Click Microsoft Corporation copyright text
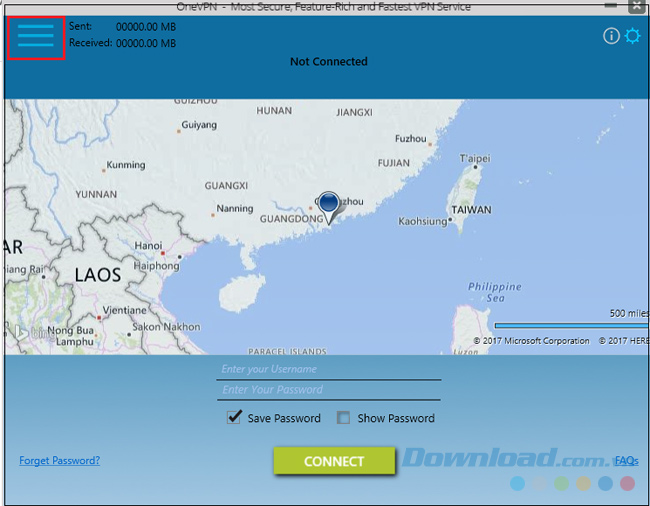This screenshot has width=650, height=506. click(x=531, y=341)
